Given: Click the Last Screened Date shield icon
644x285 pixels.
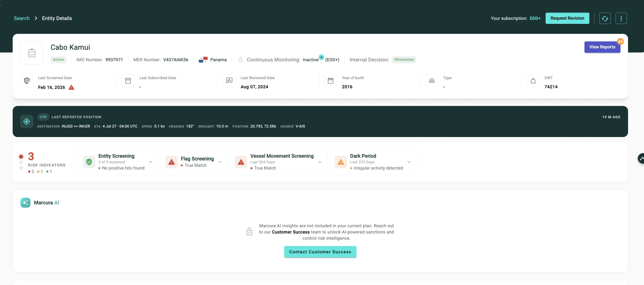Looking at the screenshot, I should (27, 80).
